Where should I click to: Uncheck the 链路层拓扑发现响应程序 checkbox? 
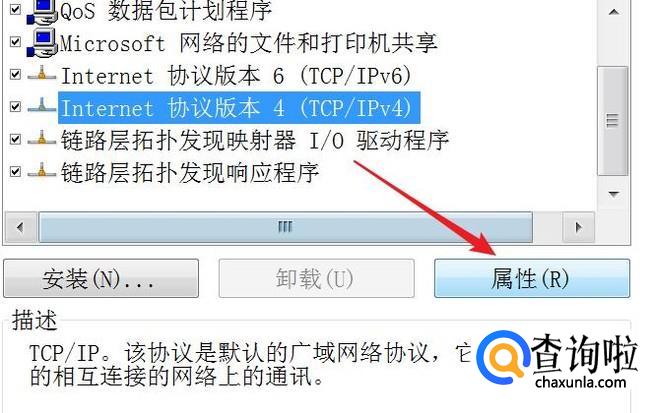[x=15, y=171]
